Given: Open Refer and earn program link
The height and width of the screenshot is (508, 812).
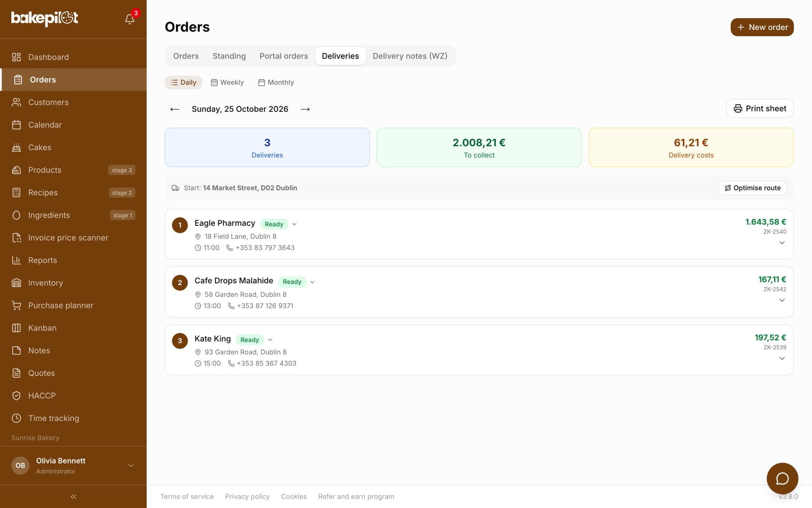Looking at the screenshot, I should [356, 496].
